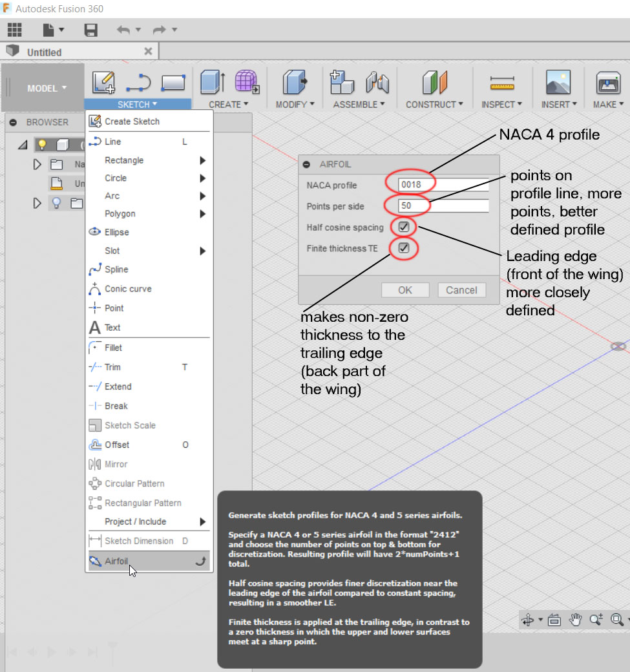The width and height of the screenshot is (630, 672).
Task: Click the Save disk icon
Action: (x=91, y=30)
